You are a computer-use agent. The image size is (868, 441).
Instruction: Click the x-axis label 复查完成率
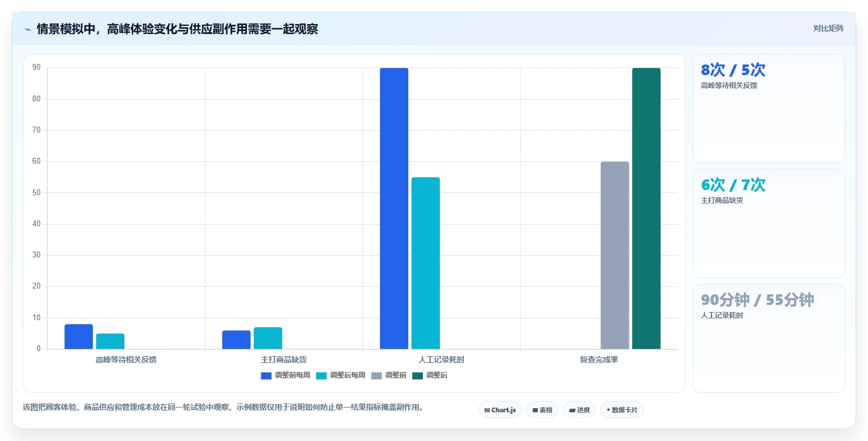pyautogui.click(x=599, y=359)
